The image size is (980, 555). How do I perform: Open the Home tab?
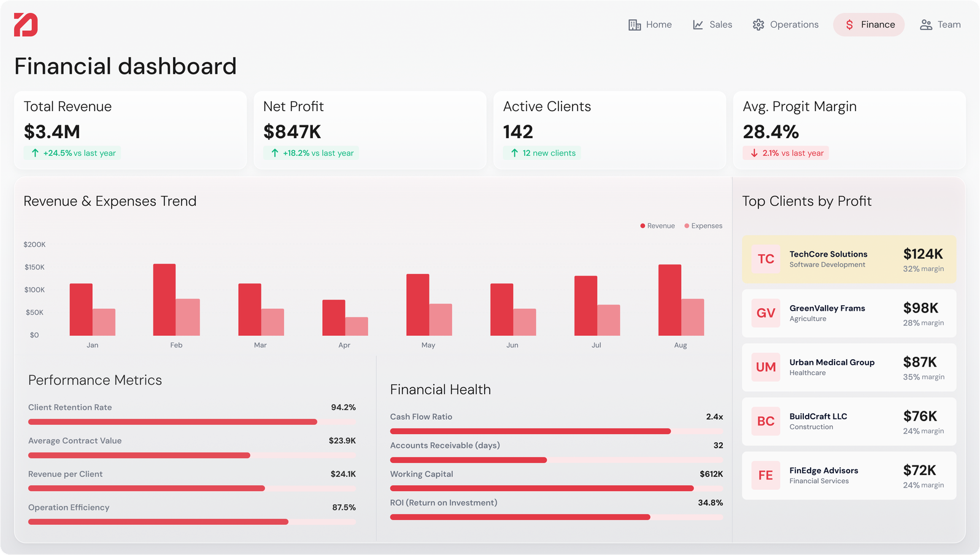pyautogui.click(x=650, y=25)
